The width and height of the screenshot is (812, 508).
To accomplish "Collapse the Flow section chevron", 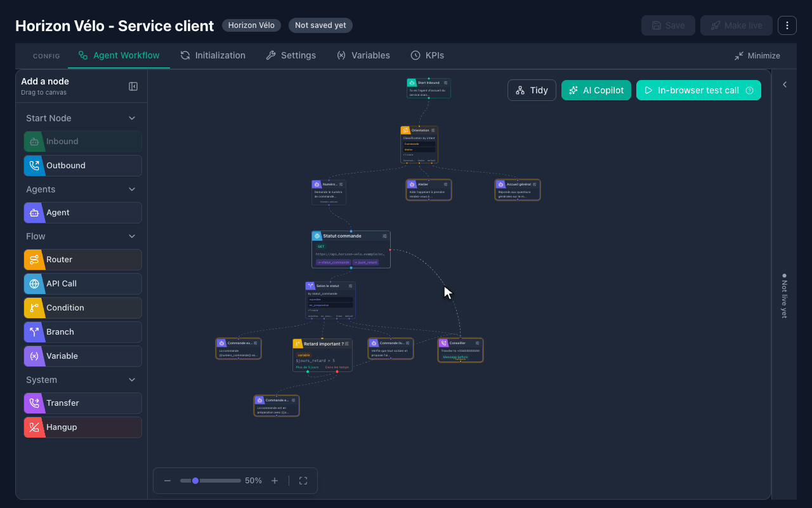I will [132, 236].
